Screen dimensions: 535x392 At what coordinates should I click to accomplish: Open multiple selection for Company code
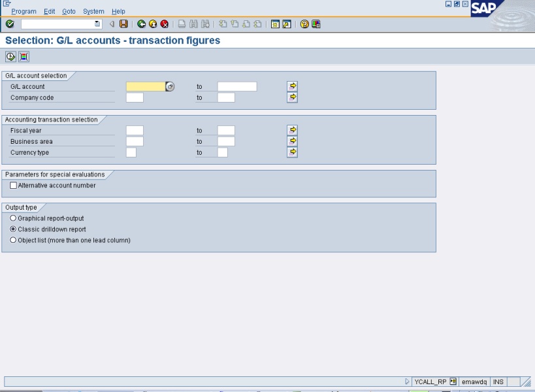293,97
